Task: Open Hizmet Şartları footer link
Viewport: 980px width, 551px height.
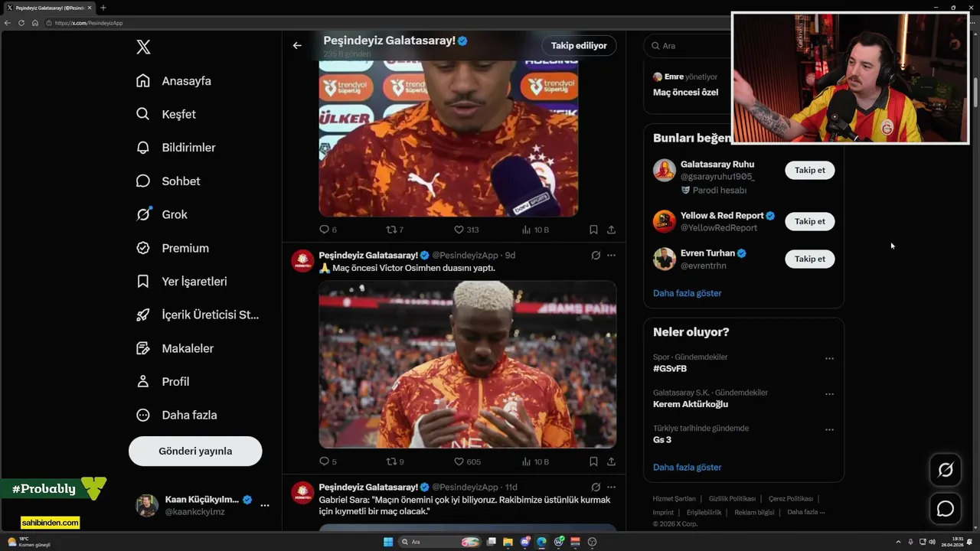Action: pos(674,499)
